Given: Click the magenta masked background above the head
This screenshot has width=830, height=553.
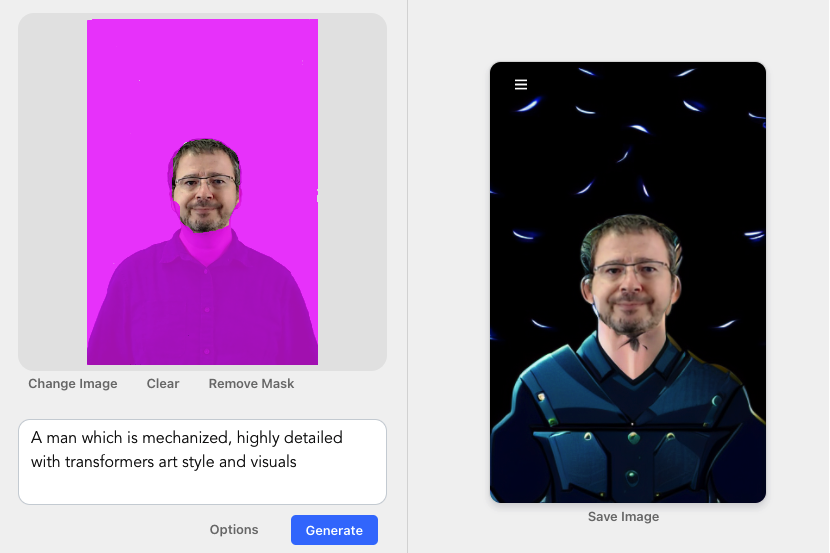Looking at the screenshot, I should (x=202, y=80).
